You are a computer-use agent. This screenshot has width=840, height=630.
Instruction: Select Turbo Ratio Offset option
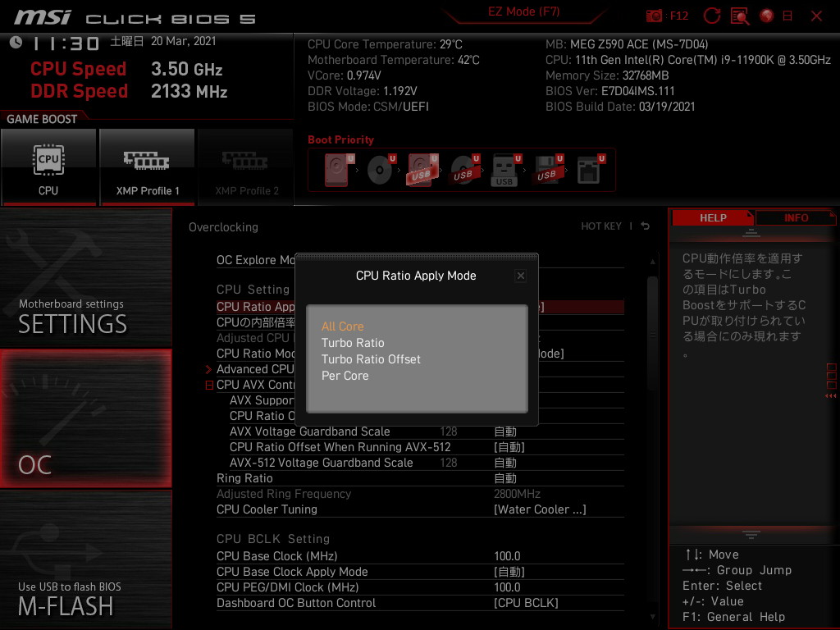[371, 359]
